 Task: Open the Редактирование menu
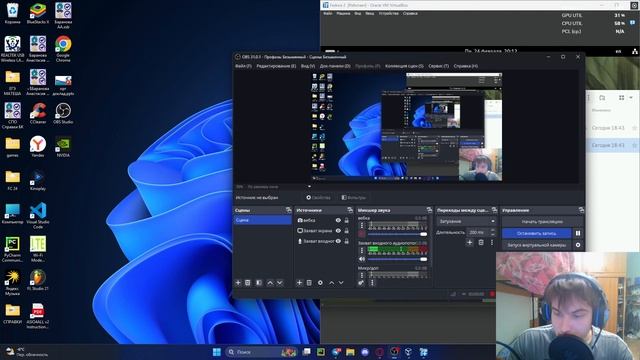pos(276,66)
